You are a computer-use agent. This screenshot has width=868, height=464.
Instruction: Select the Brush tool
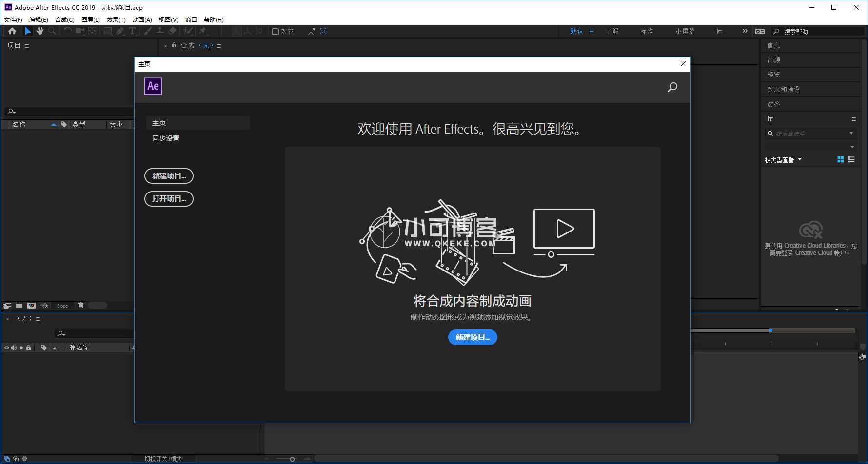tap(148, 31)
